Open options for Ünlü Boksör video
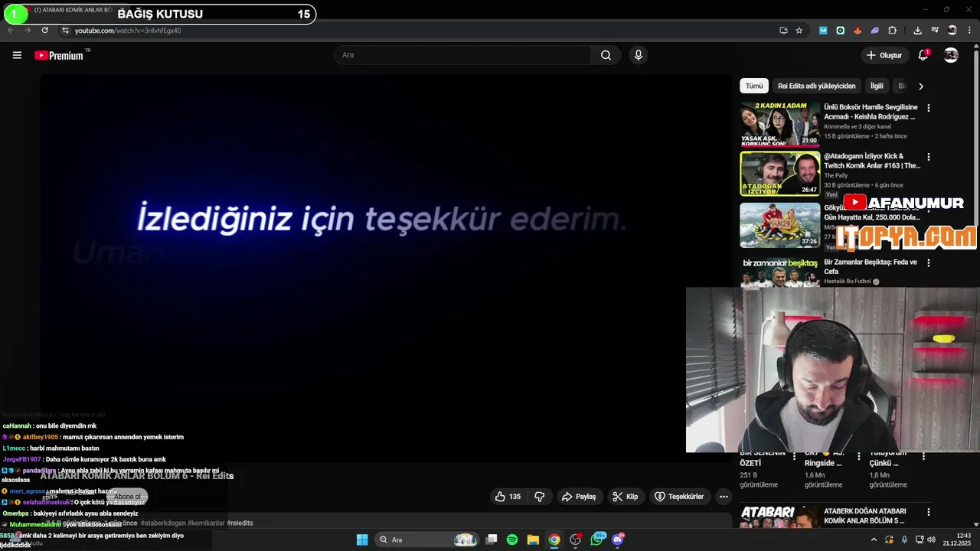This screenshot has height=551, width=980. click(x=929, y=109)
